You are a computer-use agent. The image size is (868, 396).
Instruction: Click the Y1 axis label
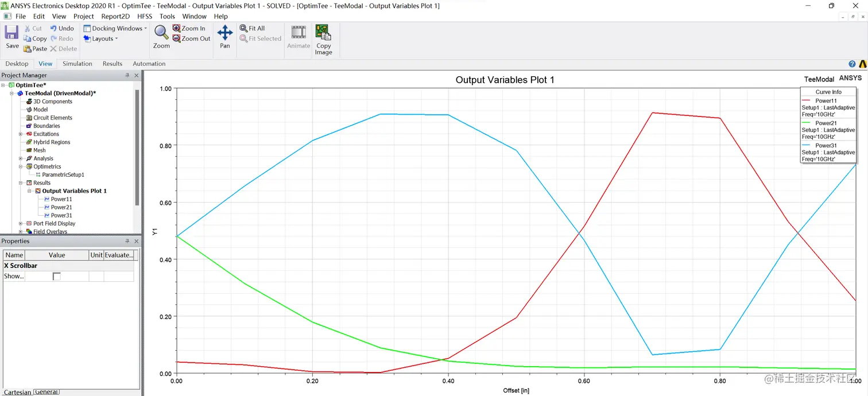(x=155, y=232)
